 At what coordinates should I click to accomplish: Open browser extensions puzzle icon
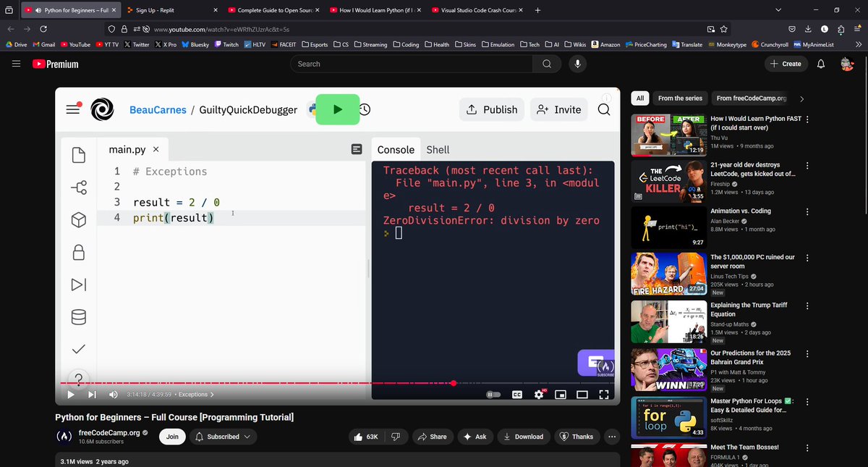coord(840,29)
